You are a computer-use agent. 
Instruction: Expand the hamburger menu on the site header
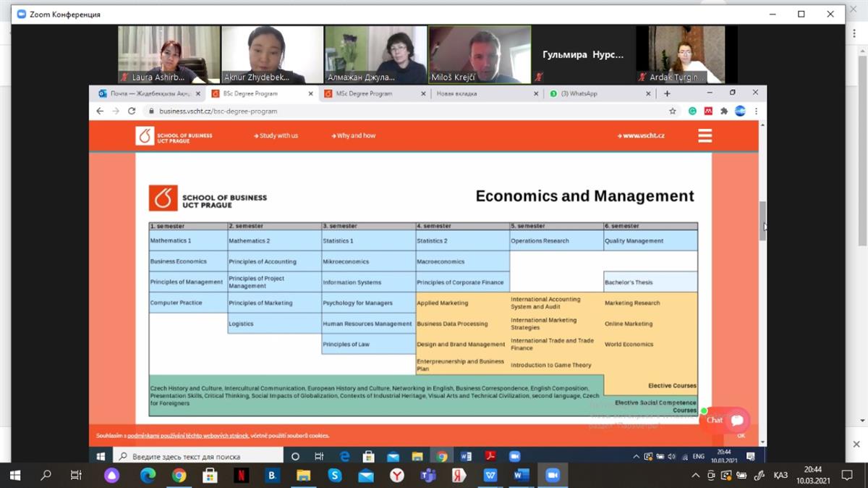[705, 135]
